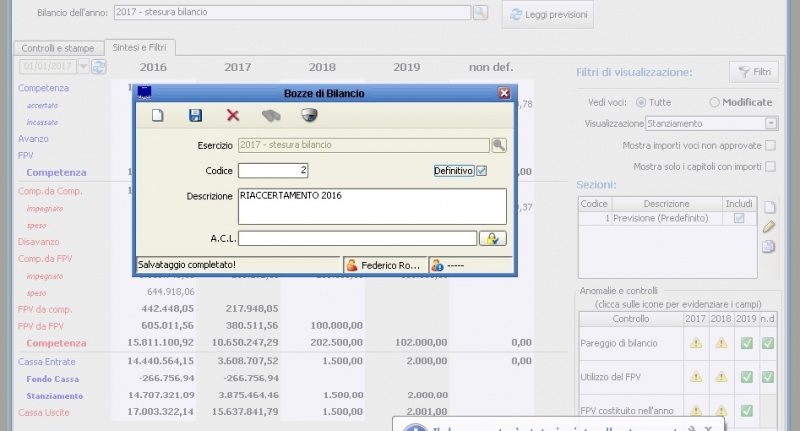
Task: Switch to the Controlli e stampe tab
Action: click(x=58, y=47)
